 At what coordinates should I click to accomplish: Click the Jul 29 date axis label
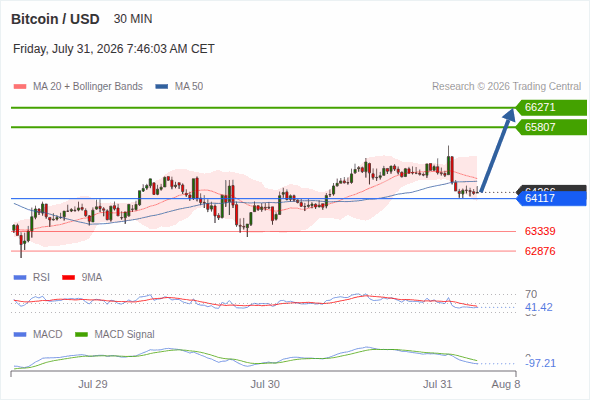[x=93, y=384]
